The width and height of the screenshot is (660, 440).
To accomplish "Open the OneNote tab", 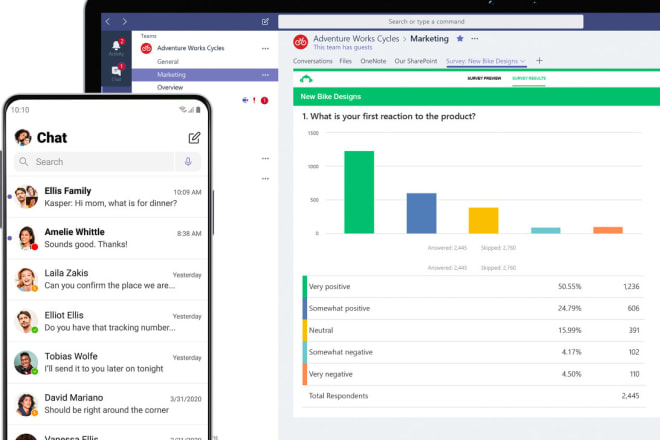I will click(x=373, y=61).
